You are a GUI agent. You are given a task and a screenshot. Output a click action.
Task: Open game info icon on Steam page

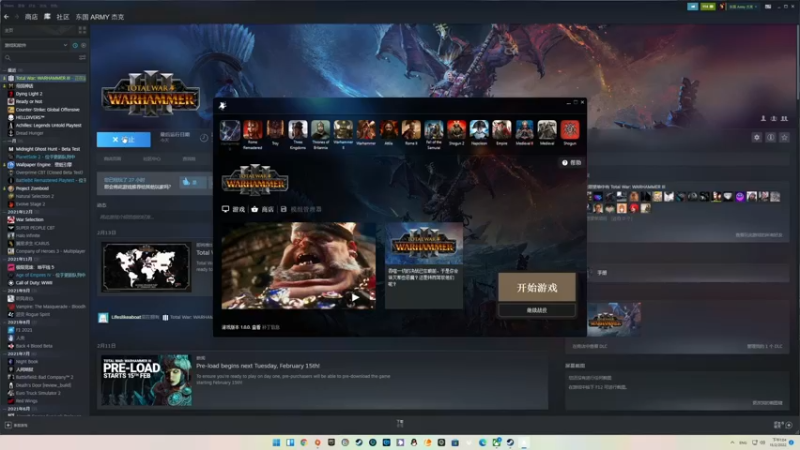pyautogui.click(x=770, y=137)
